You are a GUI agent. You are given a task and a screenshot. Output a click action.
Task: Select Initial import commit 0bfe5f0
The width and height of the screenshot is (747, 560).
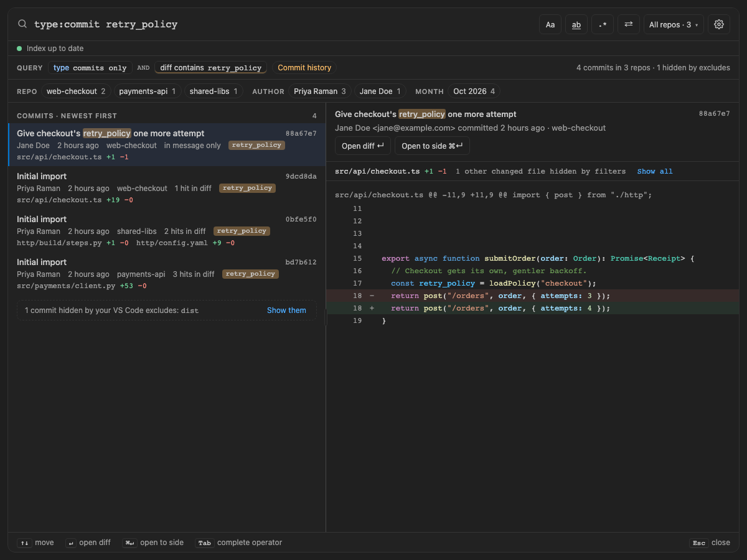[x=167, y=230]
